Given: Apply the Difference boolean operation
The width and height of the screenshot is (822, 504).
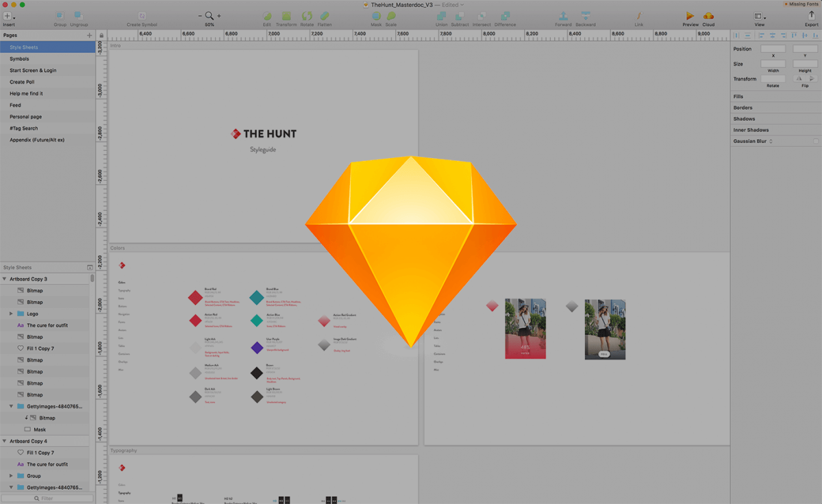Looking at the screenshot, I should click(506, 16).
